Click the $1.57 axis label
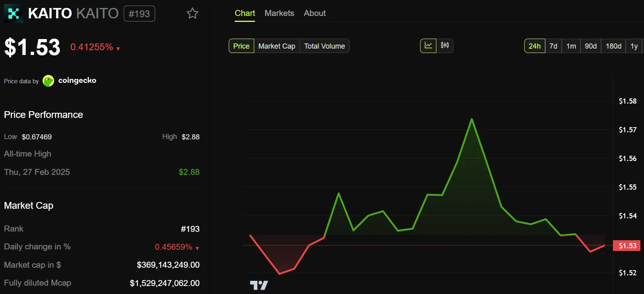This screenshot has height=294, width=644. pyautogui.click(x=628, y=130)
